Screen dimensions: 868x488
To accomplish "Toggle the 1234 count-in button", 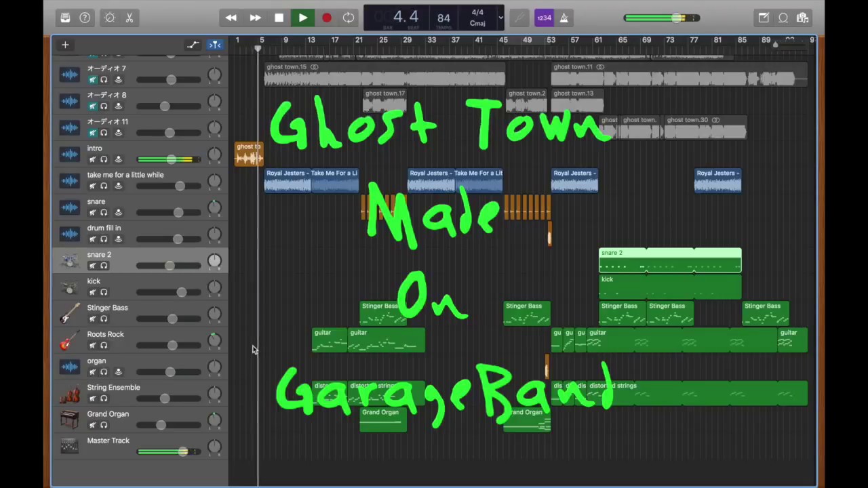I will pyautogui.click(x=544, y=18).
